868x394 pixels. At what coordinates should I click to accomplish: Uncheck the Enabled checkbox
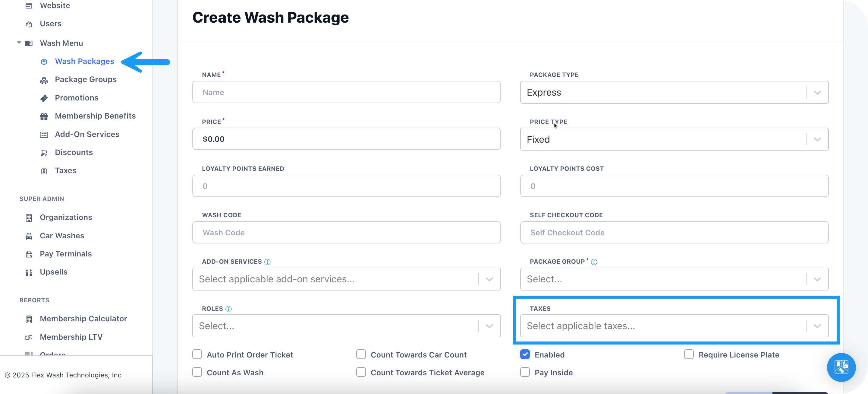(525, 354)
